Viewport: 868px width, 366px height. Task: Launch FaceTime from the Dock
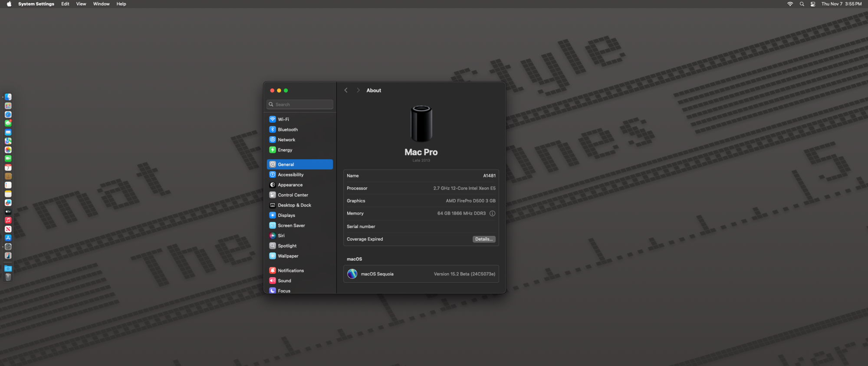8,159
